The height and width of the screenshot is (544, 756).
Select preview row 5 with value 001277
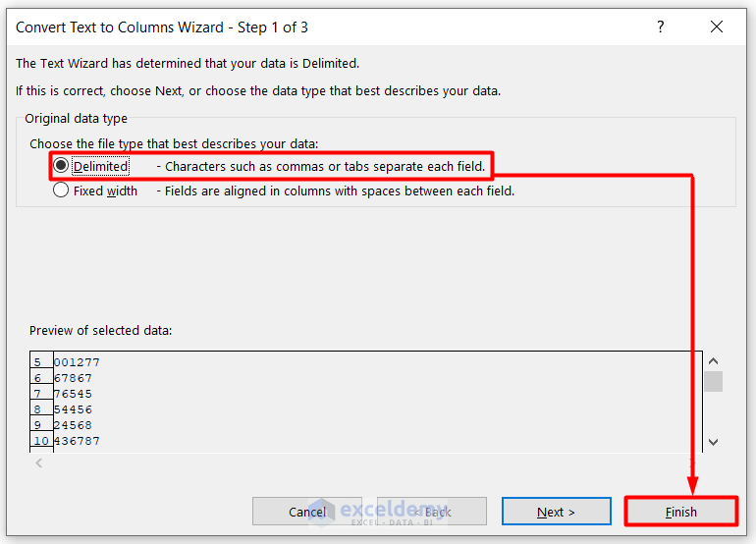tap(77, 362)
